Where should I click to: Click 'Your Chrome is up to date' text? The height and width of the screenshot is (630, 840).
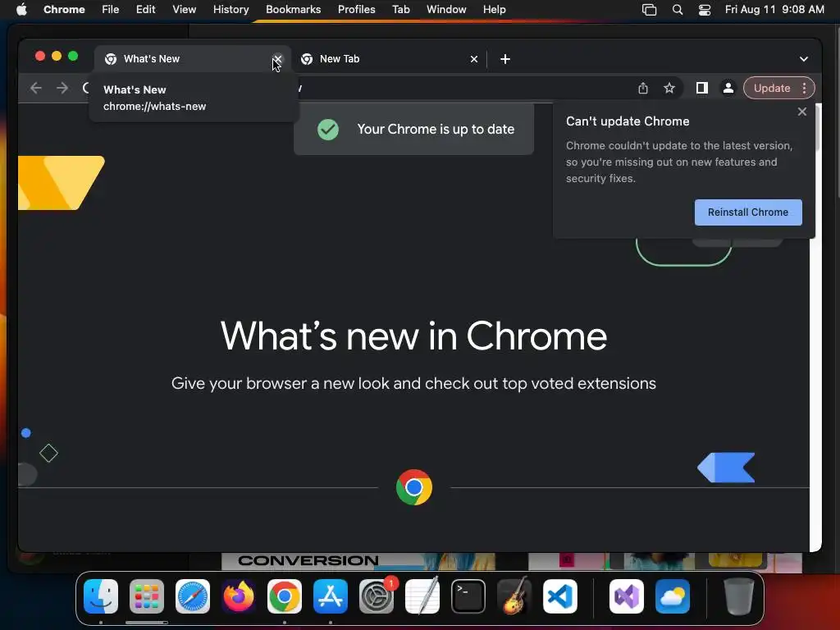(436, 129)
